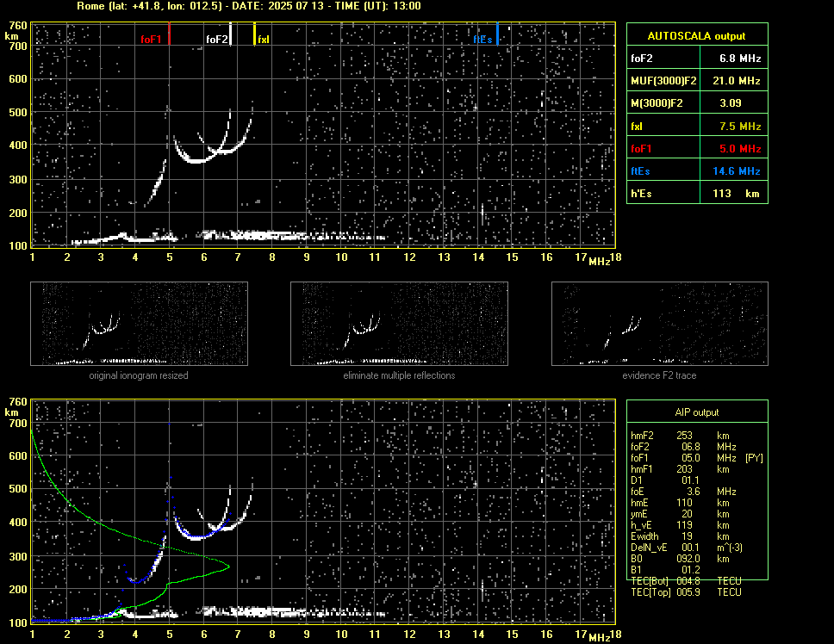This screenshot has width=834, height=644.
Task: Click the 'evidence F2 trace' caption
Action: tap(659, 375)
